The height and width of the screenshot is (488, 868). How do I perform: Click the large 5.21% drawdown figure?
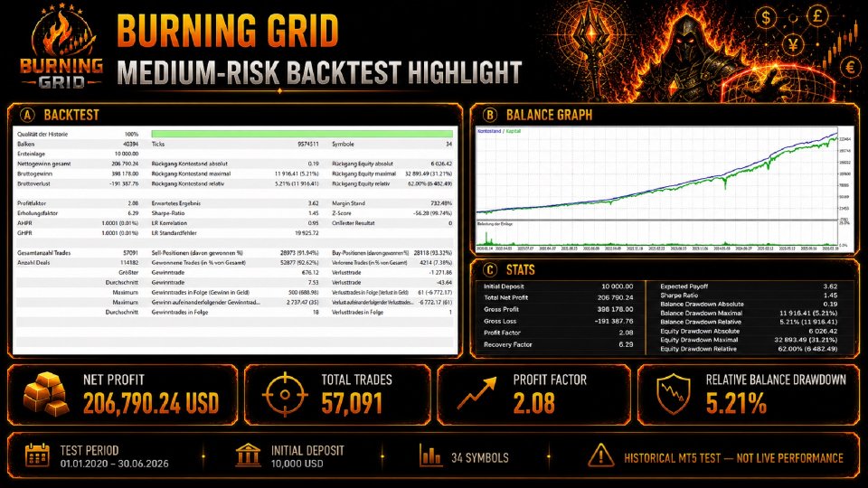736,403
